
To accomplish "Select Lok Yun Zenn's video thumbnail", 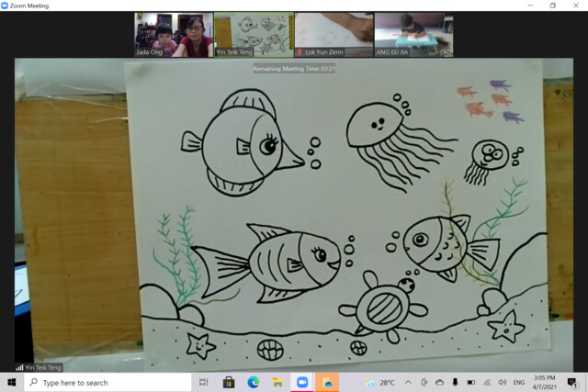I will (x=334, y=35).
